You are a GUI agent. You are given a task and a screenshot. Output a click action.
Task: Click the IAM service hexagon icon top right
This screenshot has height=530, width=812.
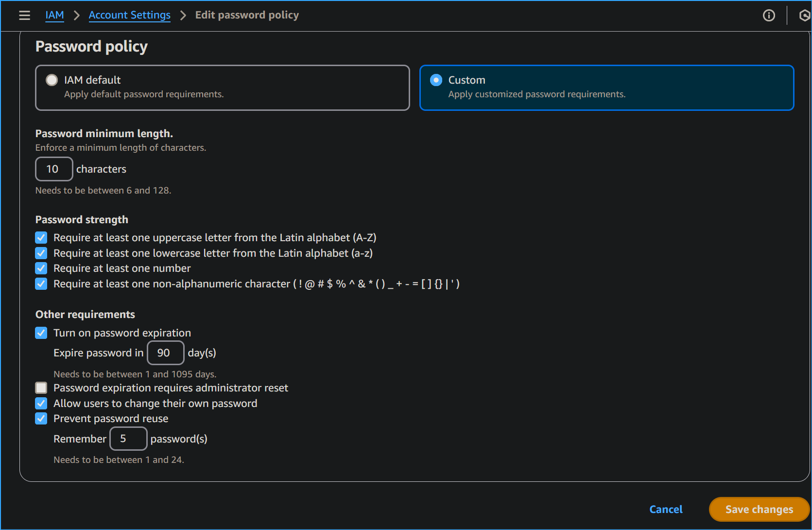click(x=804, y=15)
